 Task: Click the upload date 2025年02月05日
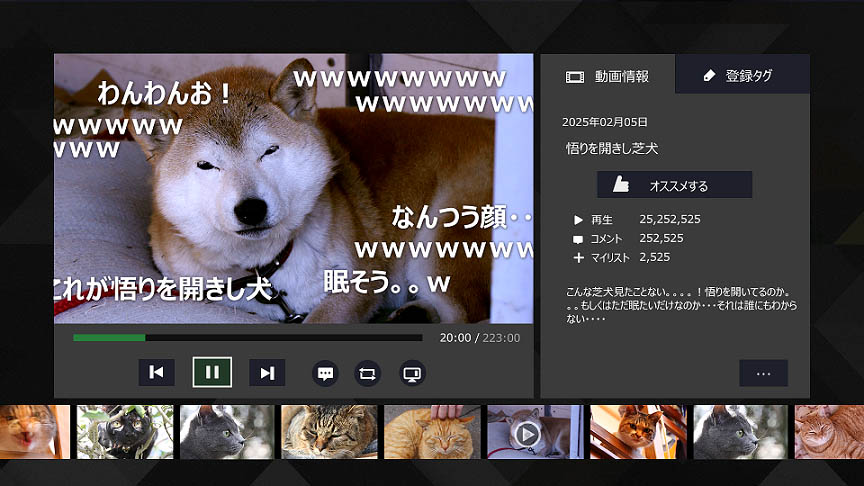click(x=604, y=122)
